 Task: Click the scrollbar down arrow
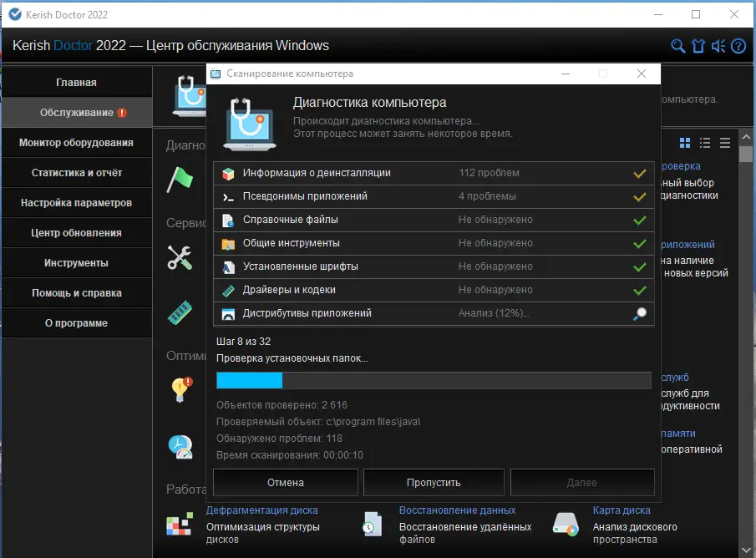[746, 550]
